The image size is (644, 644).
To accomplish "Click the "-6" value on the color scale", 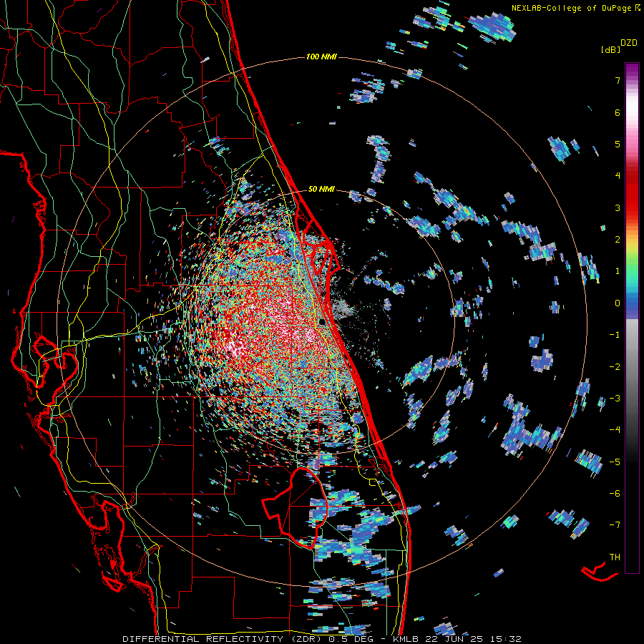I will coord(615,493).
